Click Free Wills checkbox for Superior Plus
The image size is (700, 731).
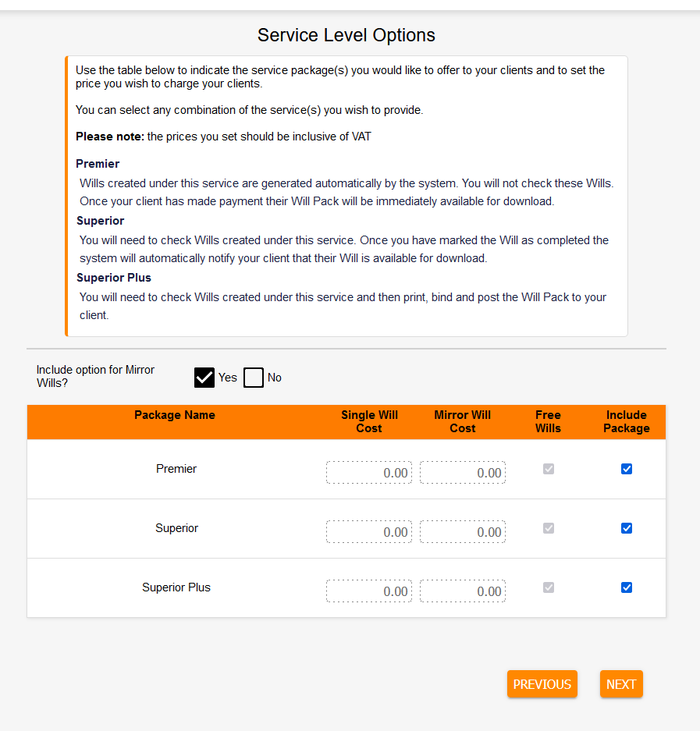point(549,587)
